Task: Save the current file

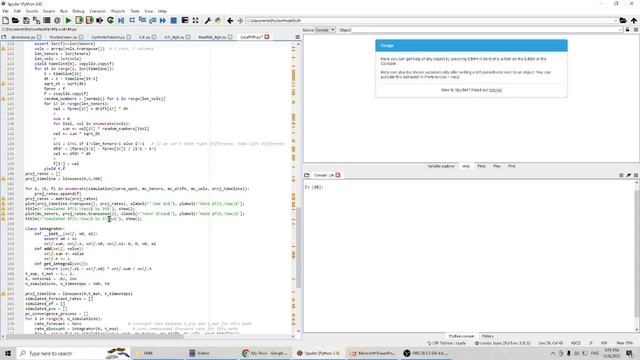Action: 26,20
